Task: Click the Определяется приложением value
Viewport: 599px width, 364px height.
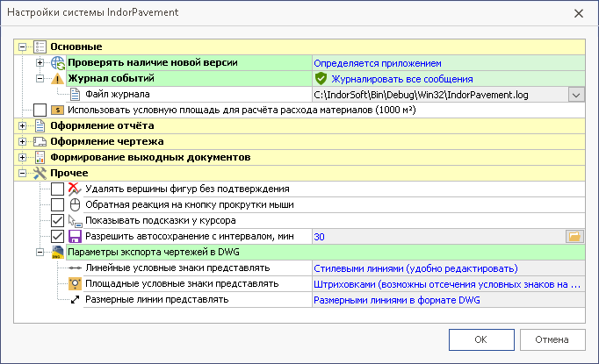Action: click(x=378, y=63)
